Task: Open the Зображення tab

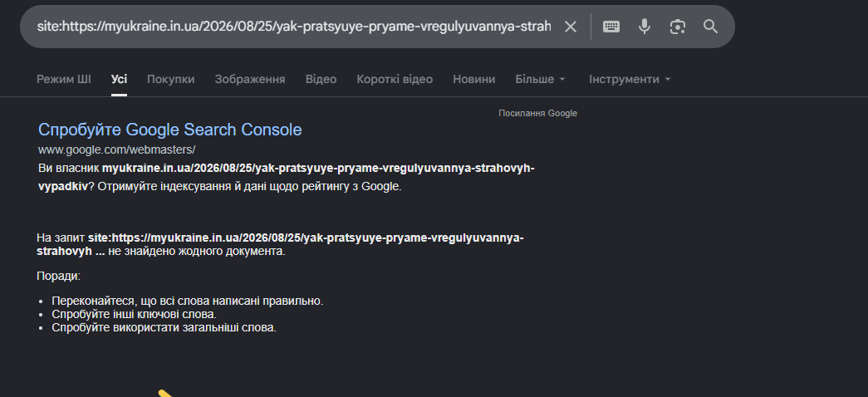Action: [250, 79]
